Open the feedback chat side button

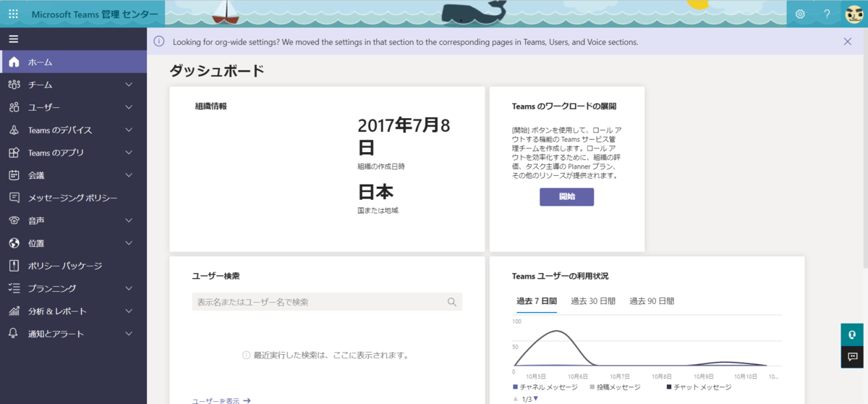(854, 357)
